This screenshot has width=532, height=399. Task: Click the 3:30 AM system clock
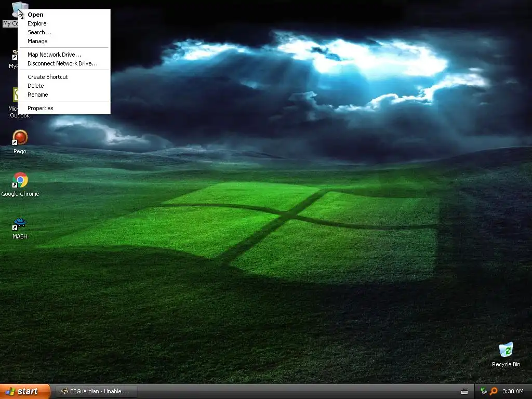coord(513,391)
